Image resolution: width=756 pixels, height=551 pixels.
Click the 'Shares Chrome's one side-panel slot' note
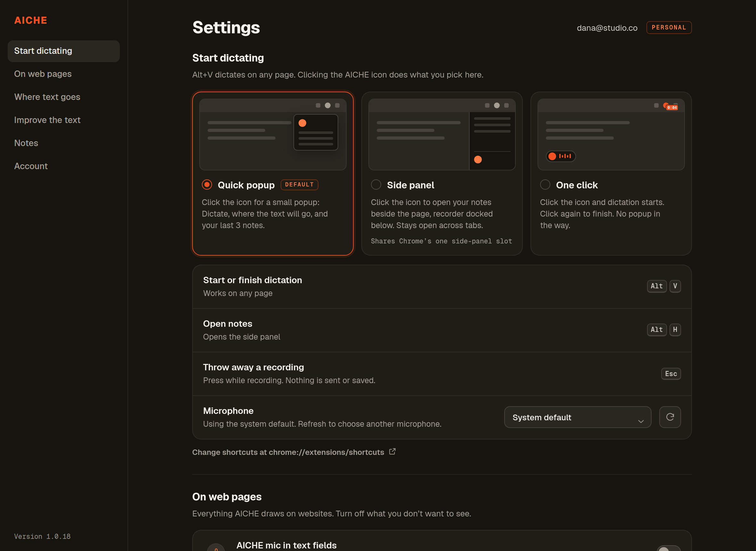point(441,241)
